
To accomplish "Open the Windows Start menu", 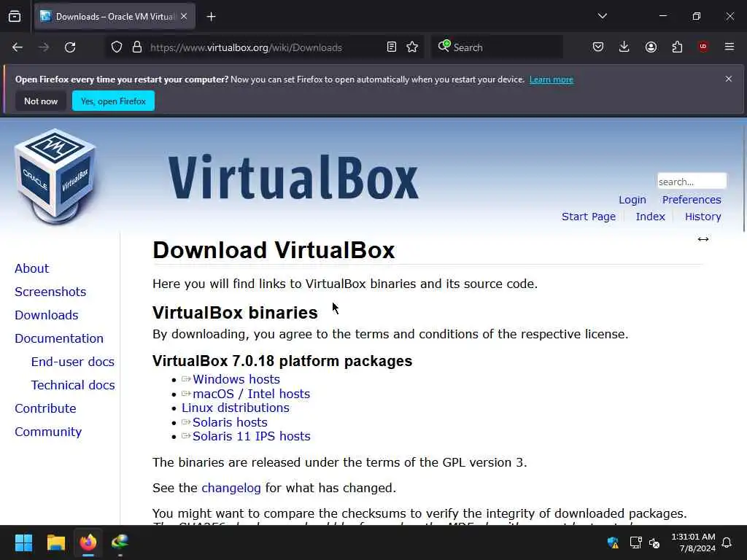I will [23, 542].
